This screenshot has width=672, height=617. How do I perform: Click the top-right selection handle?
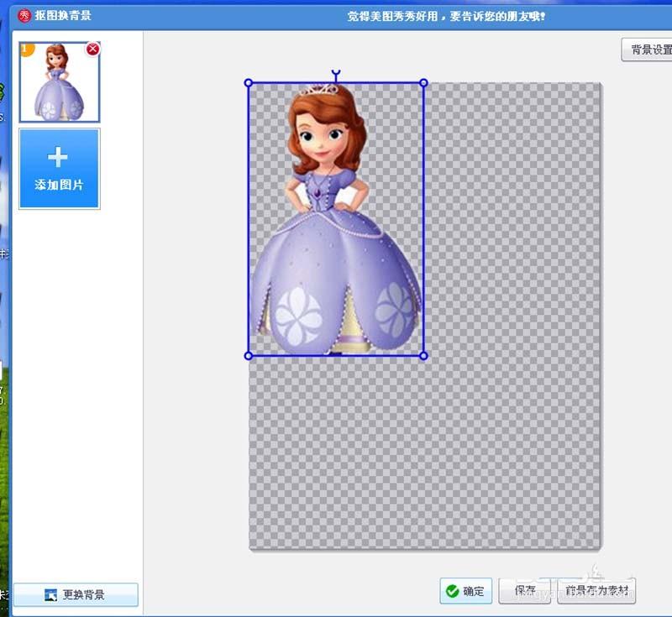pos(424,81)
